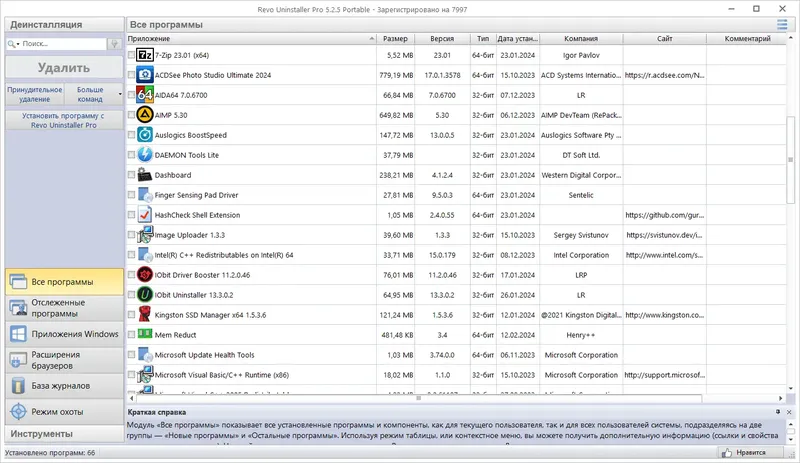Click the Нравится button
The height and width of the screenshot is (463, 800).
(751, 452)
